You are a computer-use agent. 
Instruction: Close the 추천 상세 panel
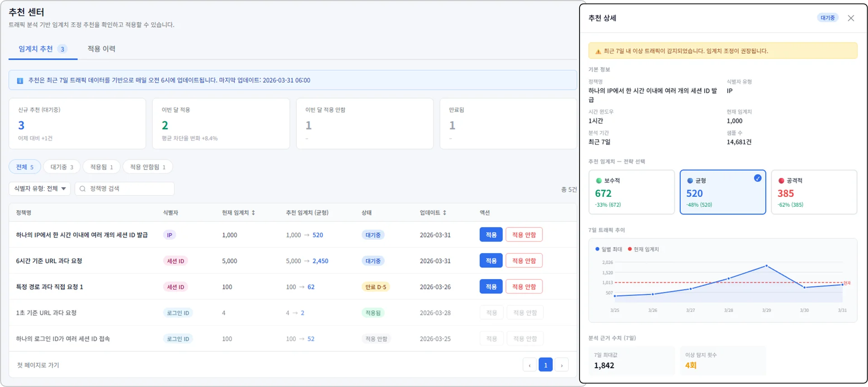[851, 18]
